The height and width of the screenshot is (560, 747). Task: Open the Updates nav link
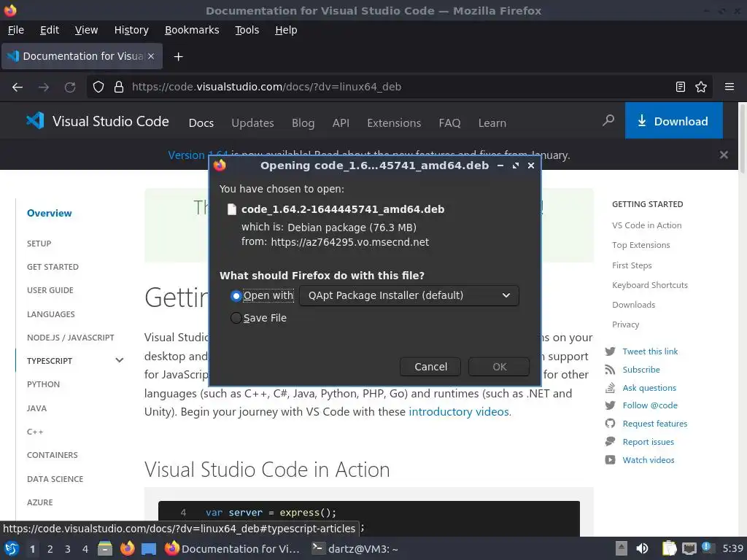tap(252, 122)
